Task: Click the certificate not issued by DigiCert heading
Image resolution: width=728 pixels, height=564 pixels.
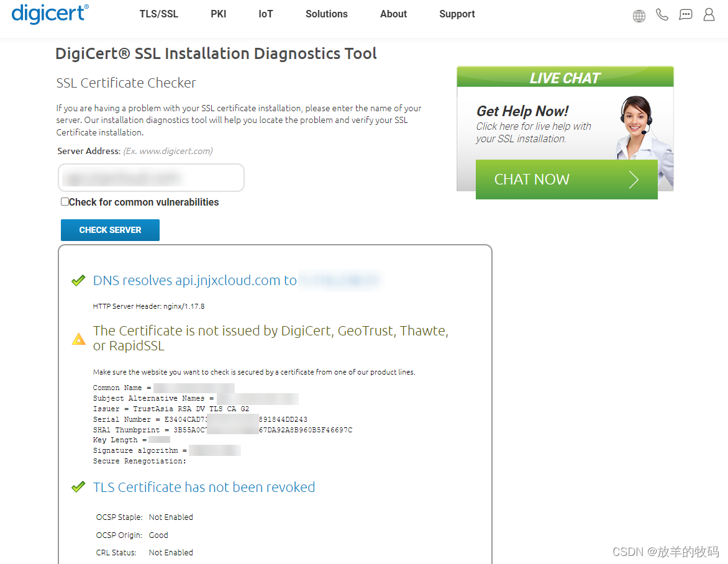Action: (x=271, y=338)
